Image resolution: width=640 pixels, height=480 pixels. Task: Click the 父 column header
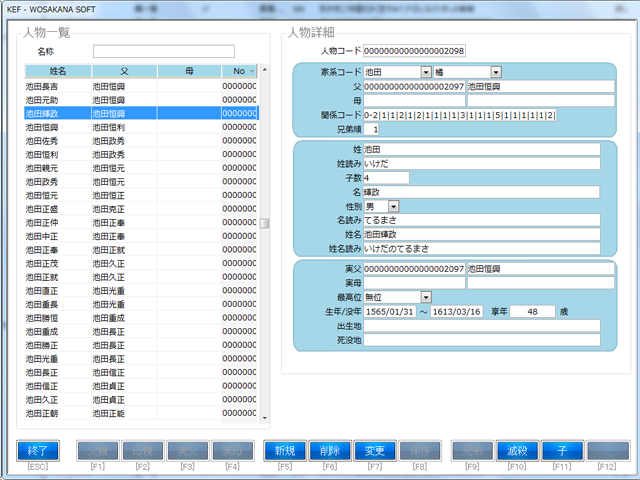point(124,71)
